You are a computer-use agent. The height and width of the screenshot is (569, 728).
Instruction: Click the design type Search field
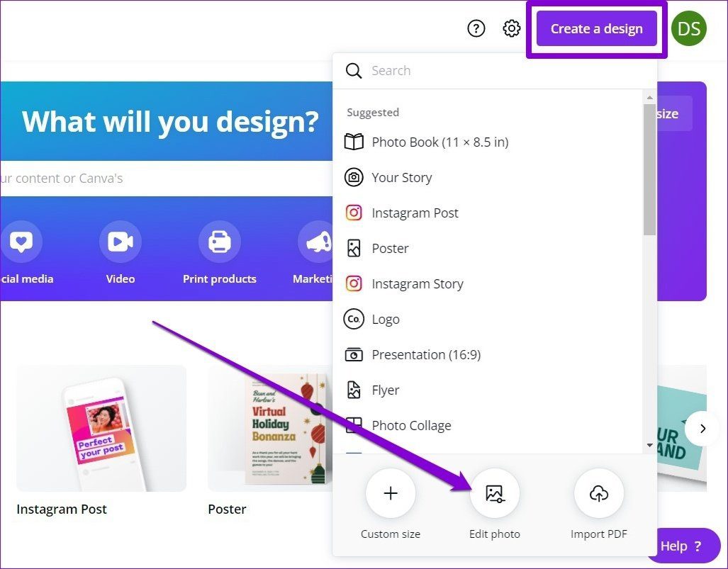(495, 71)
